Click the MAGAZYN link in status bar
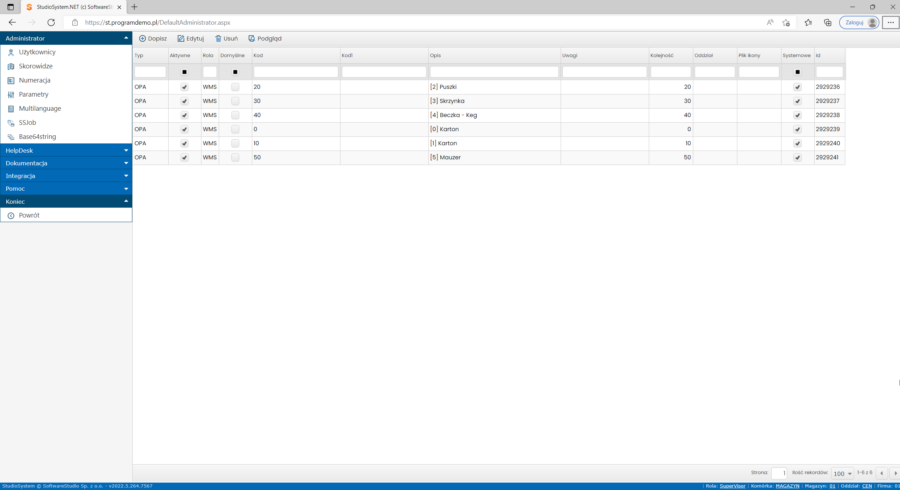900x490 pixels. 787,486
